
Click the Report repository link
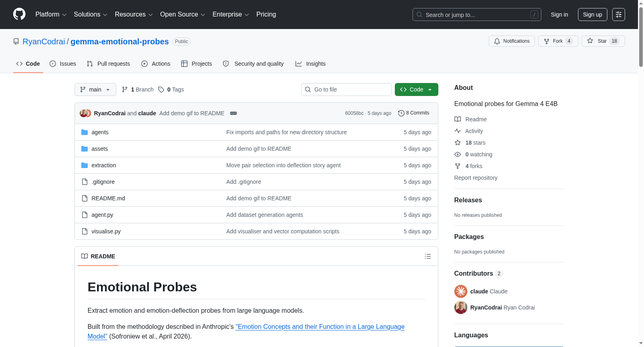(476, 178)
